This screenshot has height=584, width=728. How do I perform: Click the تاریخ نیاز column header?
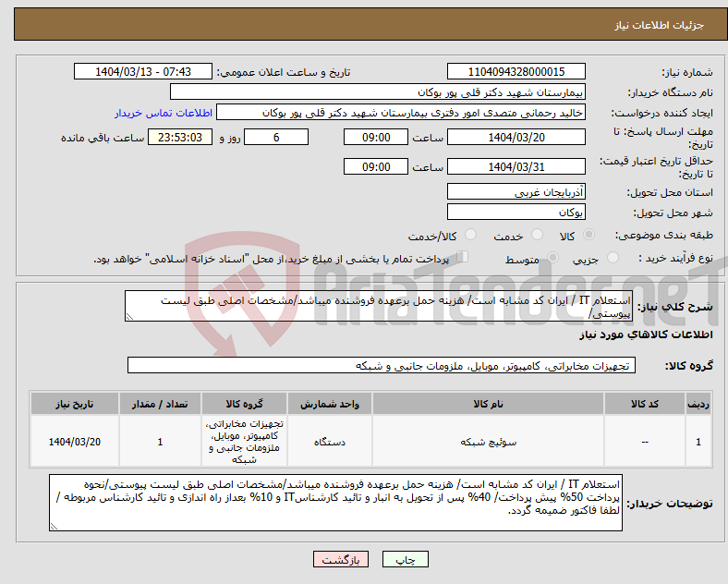pos(74,404)
